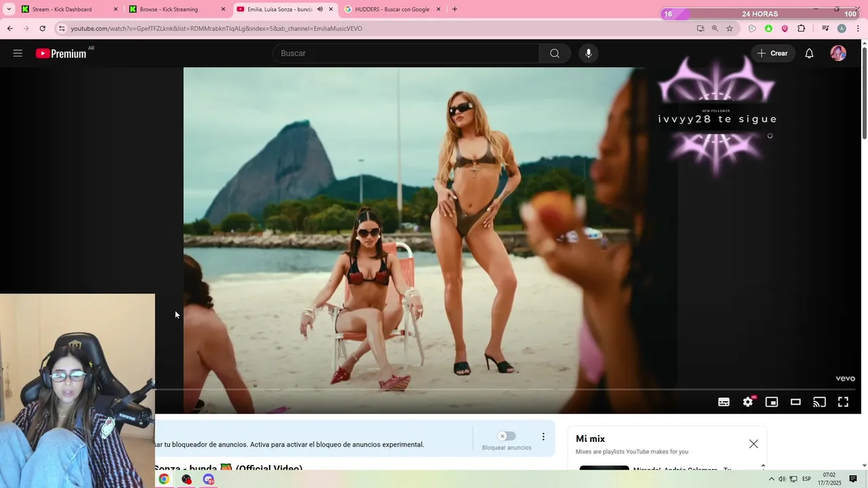Image resolution: width=868 pixels, height=488 pixels.
Task: Open the notifications bell
Action: tap(809, 54)
